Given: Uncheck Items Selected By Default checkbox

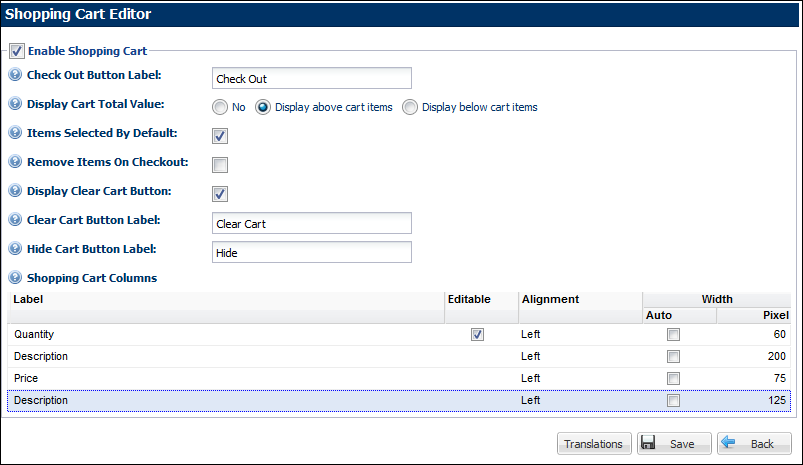Looking at the screenshot, I should 220,136.
